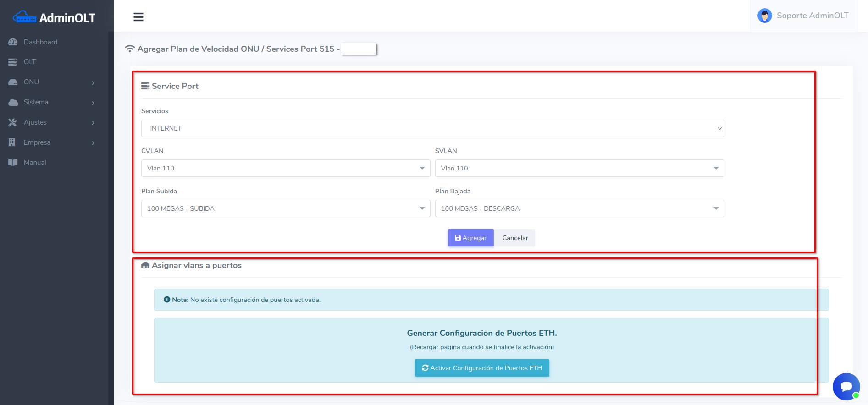Click the Sistema cloud icon in sidebar
868x405 pixels.
[13, 102]
